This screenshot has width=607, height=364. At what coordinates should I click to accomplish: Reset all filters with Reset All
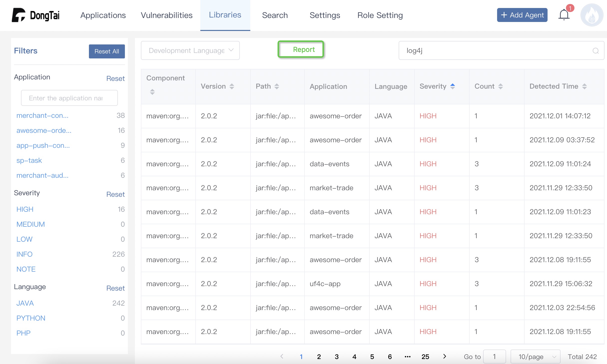coord(107,51)
